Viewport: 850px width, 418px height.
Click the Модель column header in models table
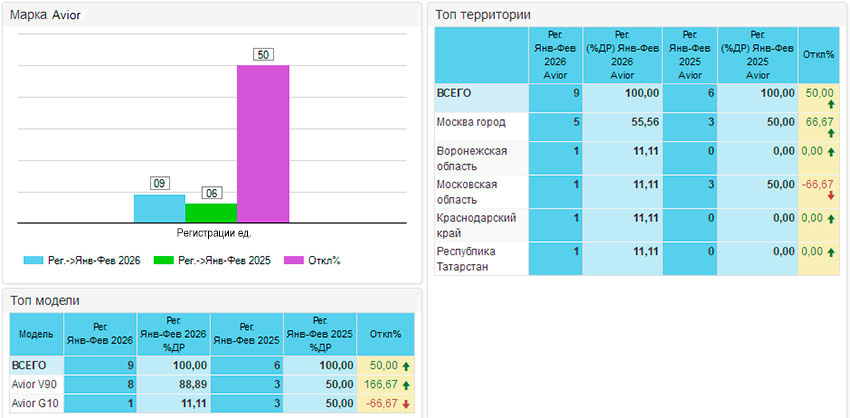click(36, 333)
